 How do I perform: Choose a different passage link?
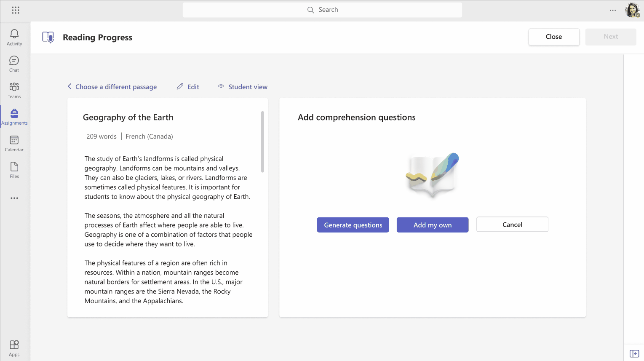point(116,86)
